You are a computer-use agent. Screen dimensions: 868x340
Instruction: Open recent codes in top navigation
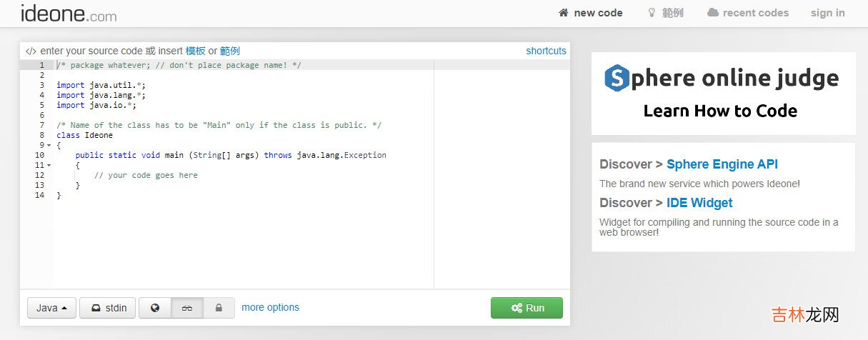point(748,13)
